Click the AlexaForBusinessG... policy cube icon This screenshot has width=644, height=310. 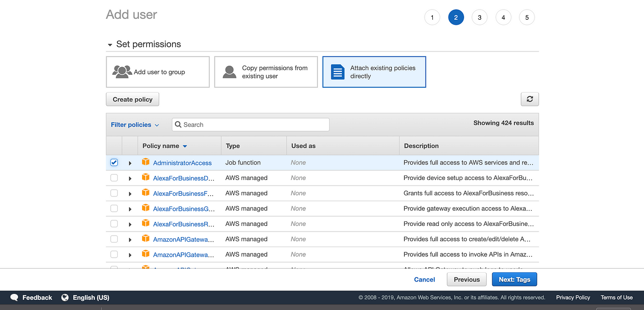146,208
